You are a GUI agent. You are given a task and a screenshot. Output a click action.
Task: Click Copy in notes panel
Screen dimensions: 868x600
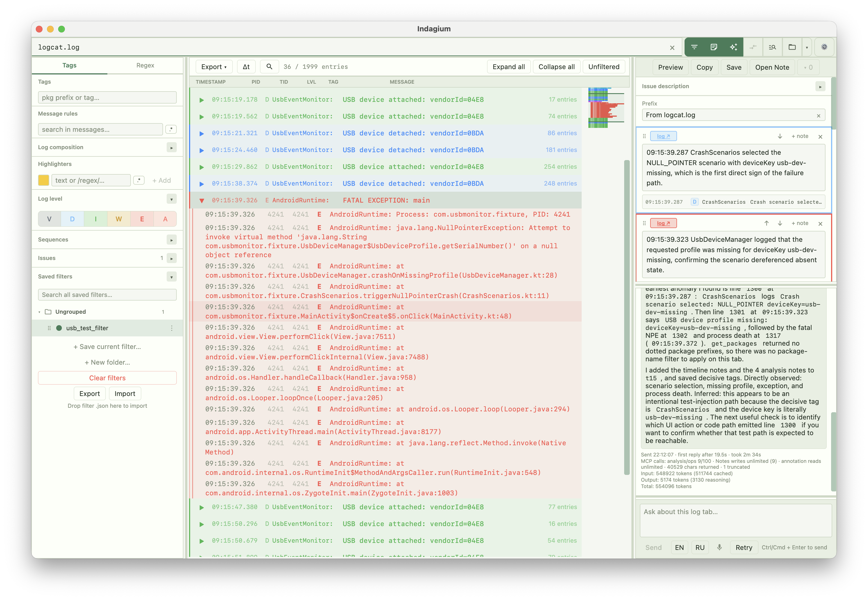[x=704, y=67]
